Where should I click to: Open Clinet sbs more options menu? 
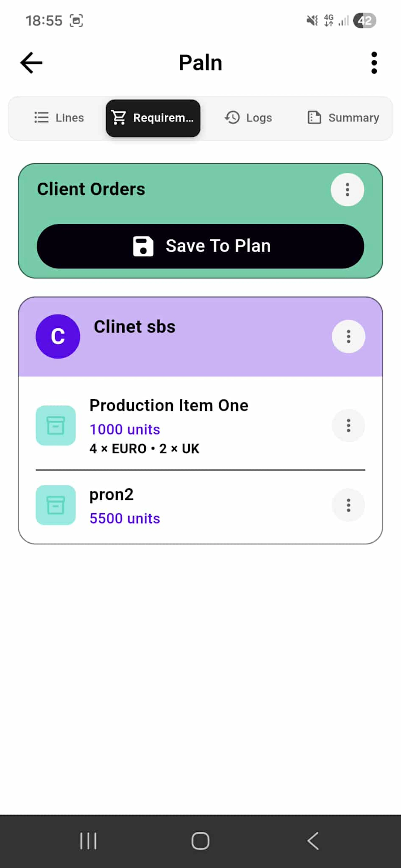(x=348, y=336)
